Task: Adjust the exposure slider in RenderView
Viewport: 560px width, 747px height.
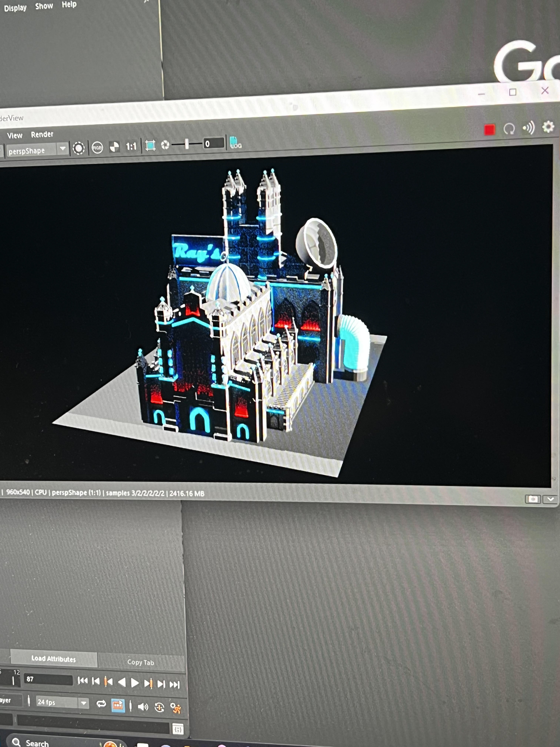Action: pyautogui.click(x=187, y=144)
